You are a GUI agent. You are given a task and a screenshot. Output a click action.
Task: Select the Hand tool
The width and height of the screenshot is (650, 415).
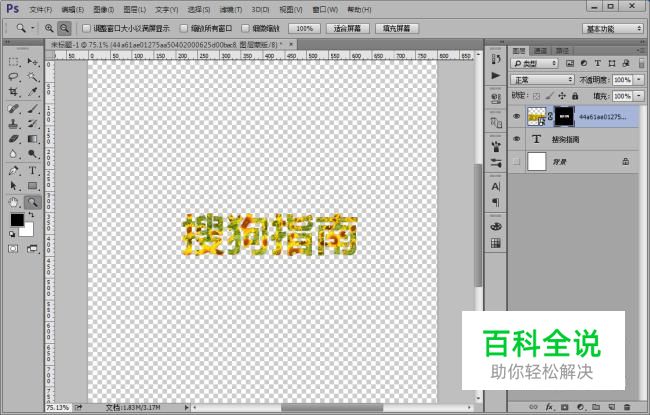tap(13, 202)
